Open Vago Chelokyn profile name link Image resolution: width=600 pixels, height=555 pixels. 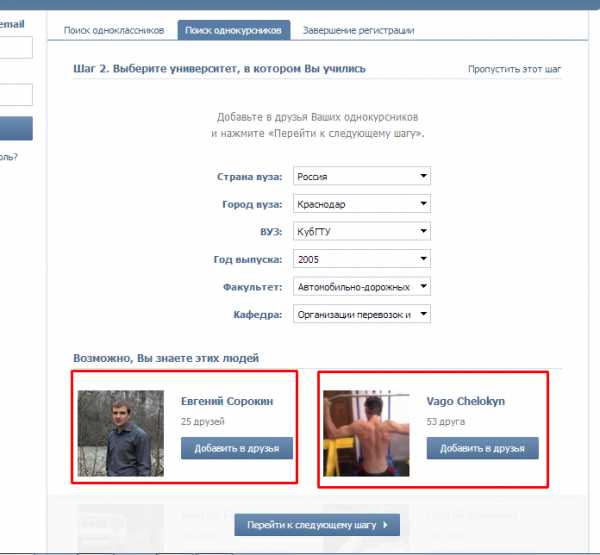point(466,401)
